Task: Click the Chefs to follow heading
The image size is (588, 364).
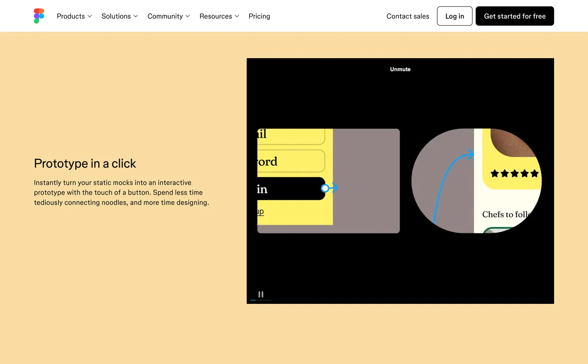Action: click(x=505, y=214)
